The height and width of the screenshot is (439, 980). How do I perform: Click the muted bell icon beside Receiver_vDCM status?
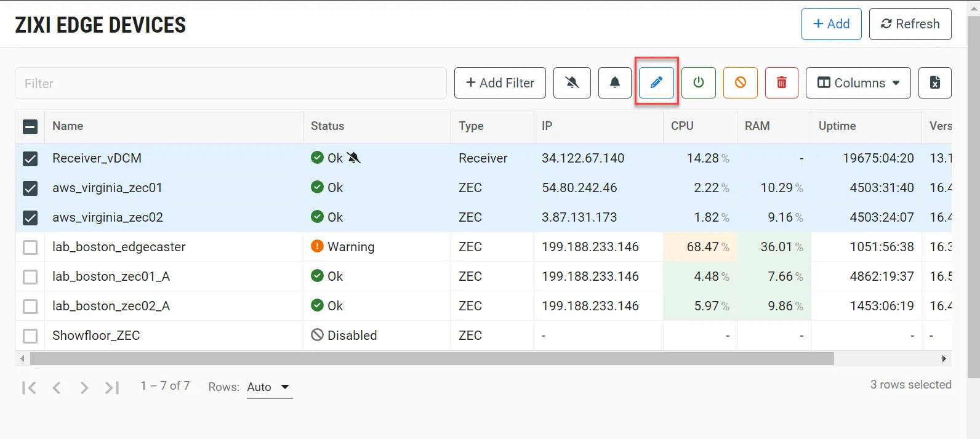tap(353, 158)
